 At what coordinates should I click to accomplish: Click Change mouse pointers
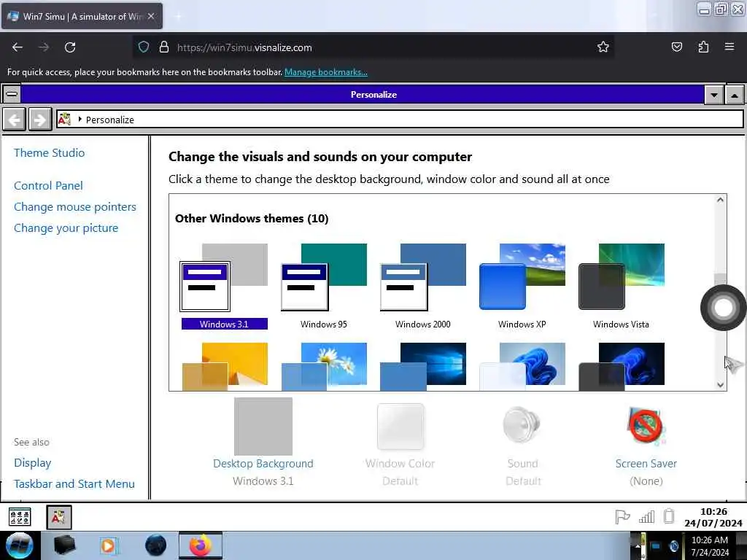(75, 207)
